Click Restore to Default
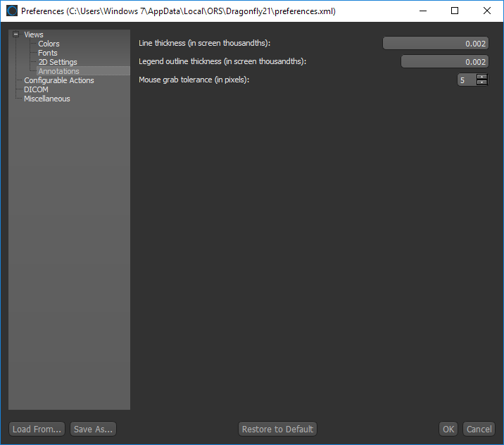The image size is (504, 445). 277,429
